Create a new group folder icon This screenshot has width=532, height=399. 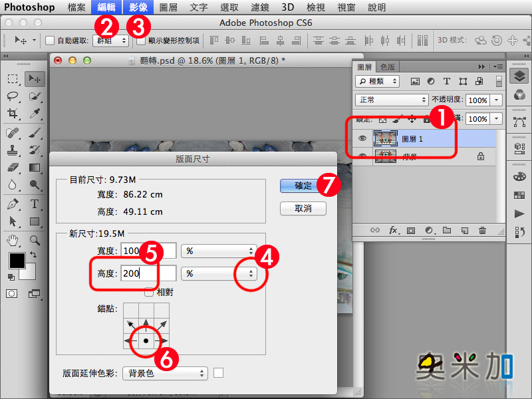tap(447, 230)
